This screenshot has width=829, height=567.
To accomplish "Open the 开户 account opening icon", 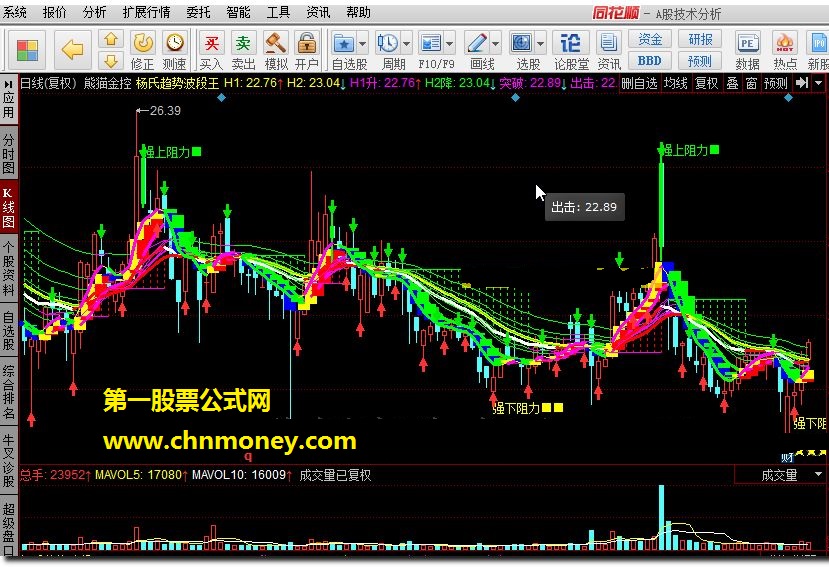I will (x=307, y=51).
